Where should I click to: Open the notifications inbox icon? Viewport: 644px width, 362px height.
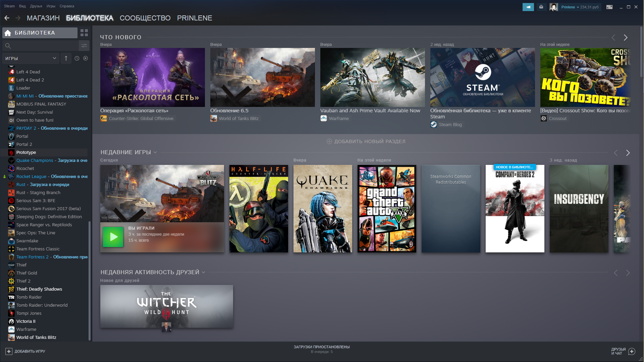[541, 7]
